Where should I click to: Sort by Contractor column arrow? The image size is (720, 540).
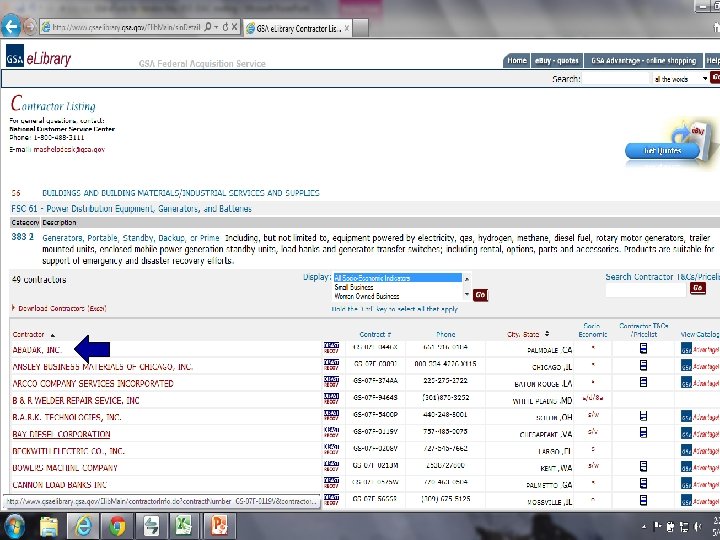(x=52, y=335)
